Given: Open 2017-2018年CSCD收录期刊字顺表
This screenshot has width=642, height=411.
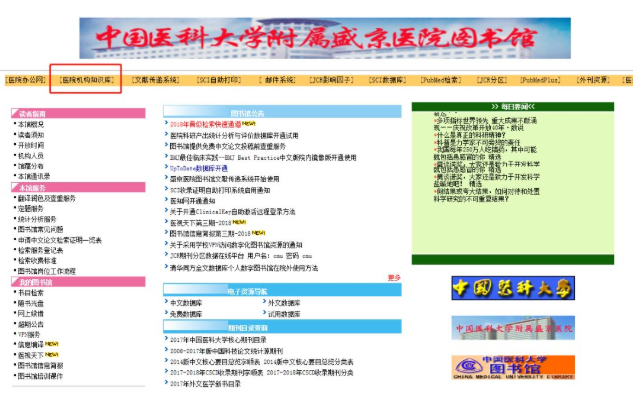Looking at the screenshot, I should click(215, 373).
